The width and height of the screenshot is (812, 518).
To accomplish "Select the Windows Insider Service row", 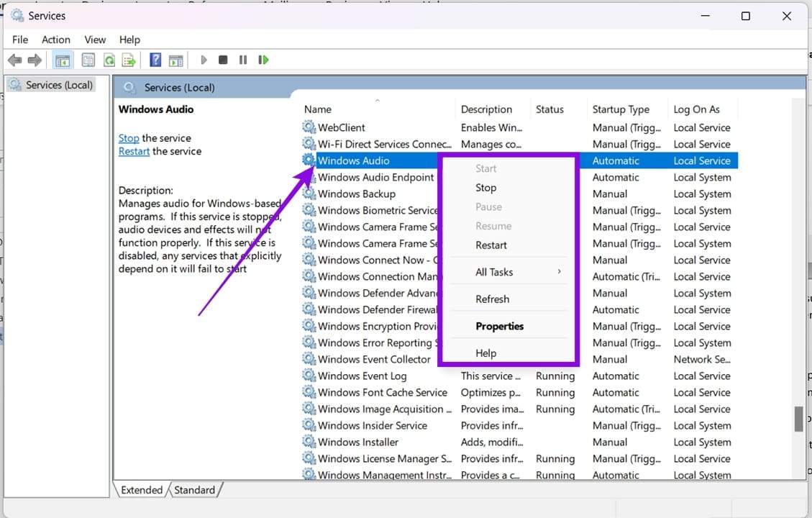I will click(520, 425).
